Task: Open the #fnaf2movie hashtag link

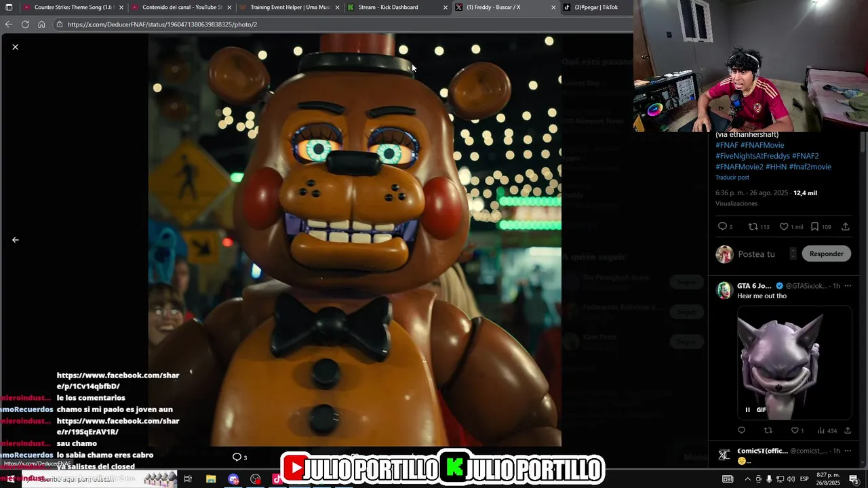Action: coord(810,167)
